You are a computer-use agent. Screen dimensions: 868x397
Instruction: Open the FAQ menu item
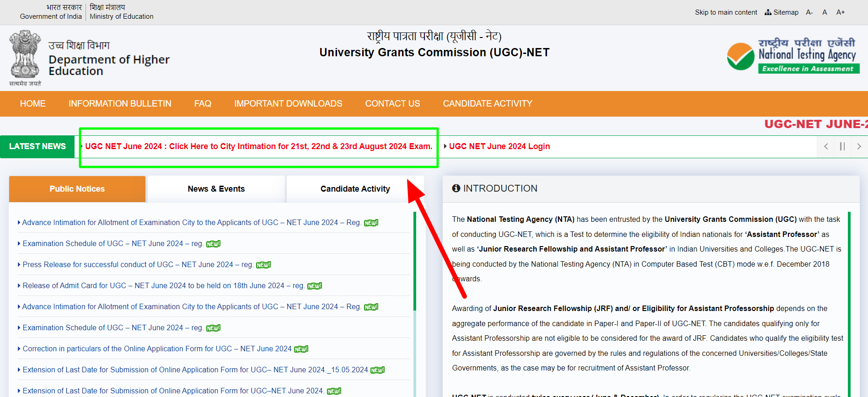(203, 104)
